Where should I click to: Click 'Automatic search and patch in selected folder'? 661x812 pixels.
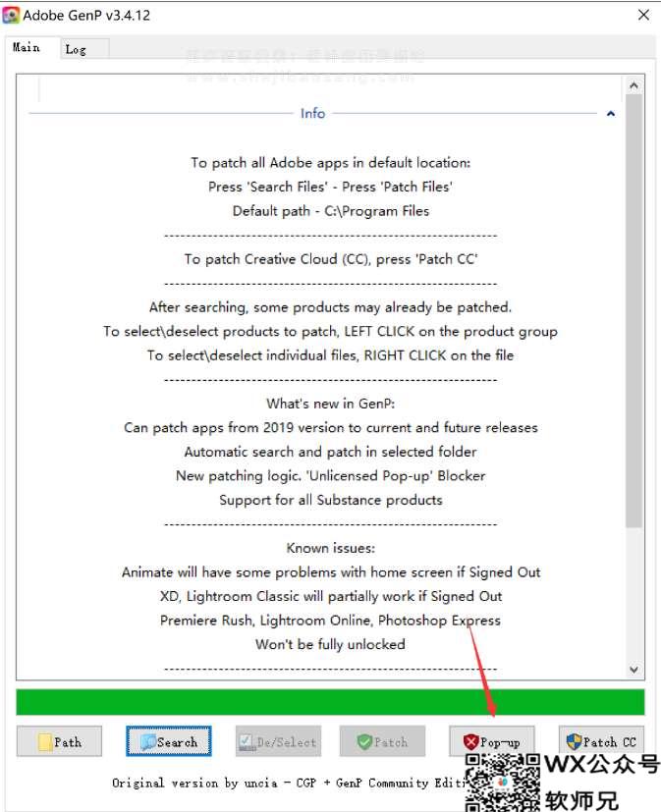[330, 452]
